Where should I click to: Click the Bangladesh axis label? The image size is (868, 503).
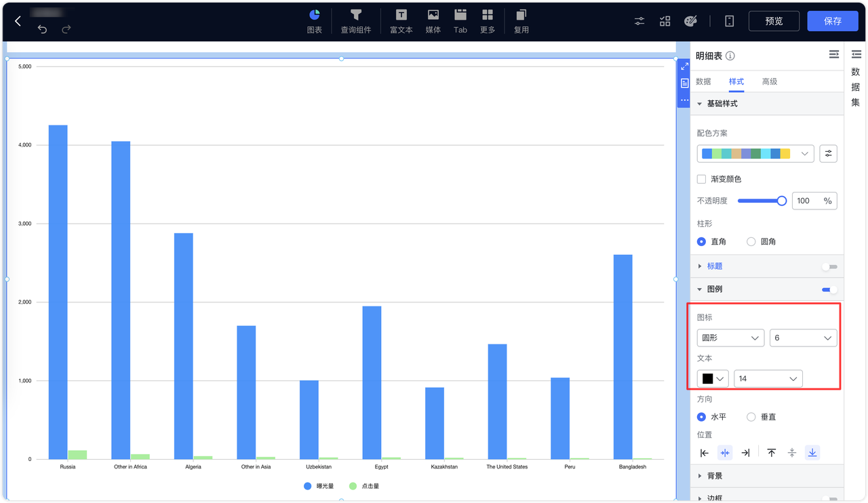633,467
